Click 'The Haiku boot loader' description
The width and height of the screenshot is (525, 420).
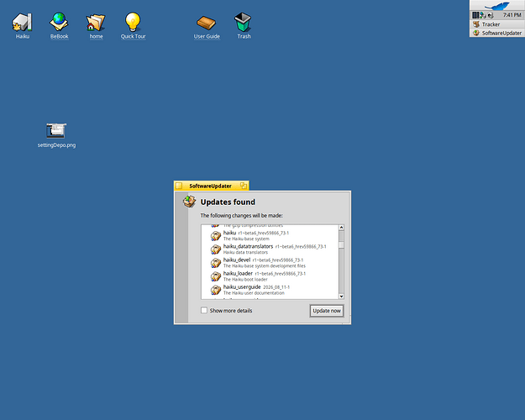click(x=245, y=280)
